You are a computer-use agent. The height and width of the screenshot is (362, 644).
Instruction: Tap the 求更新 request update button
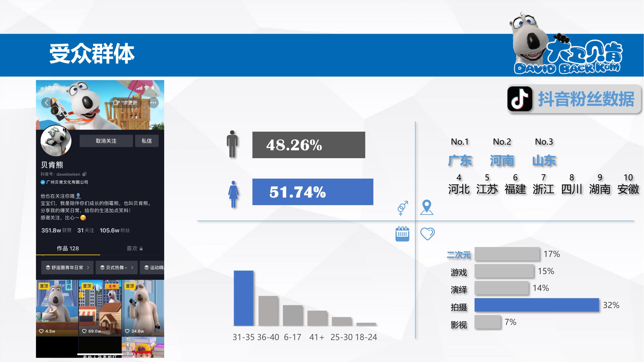coord(126,103)
